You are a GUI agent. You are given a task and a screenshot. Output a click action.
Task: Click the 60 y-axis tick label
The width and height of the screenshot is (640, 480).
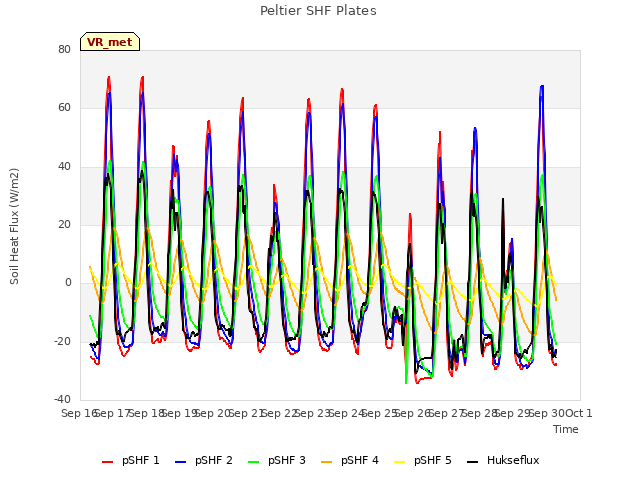[64, 108]
